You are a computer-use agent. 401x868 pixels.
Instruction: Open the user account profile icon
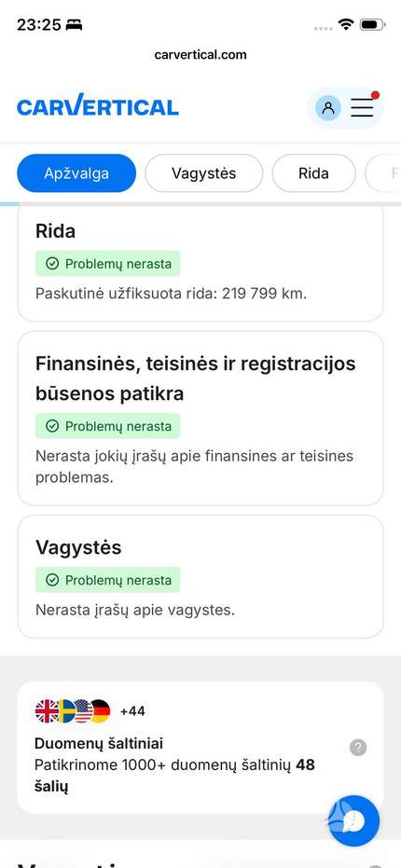(x=328, y=107)
